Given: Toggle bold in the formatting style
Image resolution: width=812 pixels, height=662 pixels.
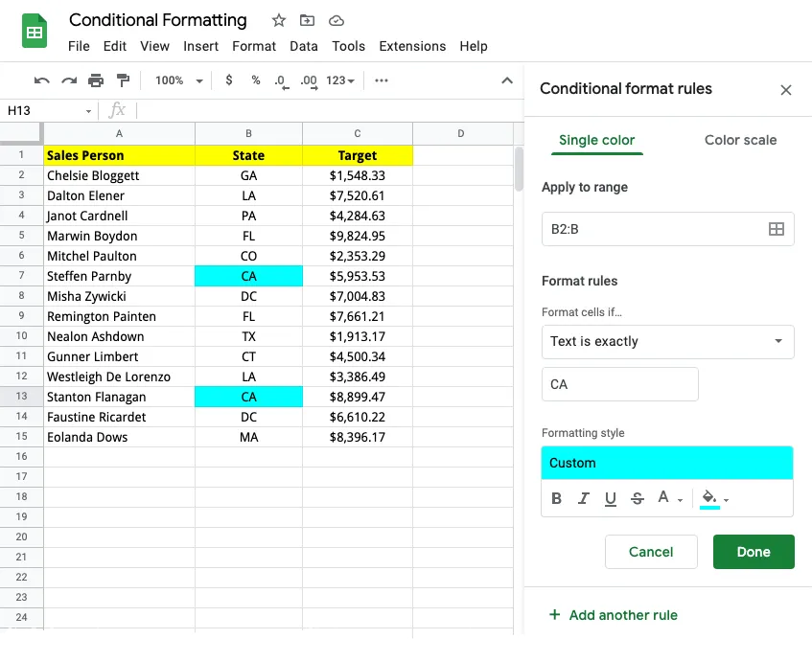Looking at the screenshot, I should [556, 497].
